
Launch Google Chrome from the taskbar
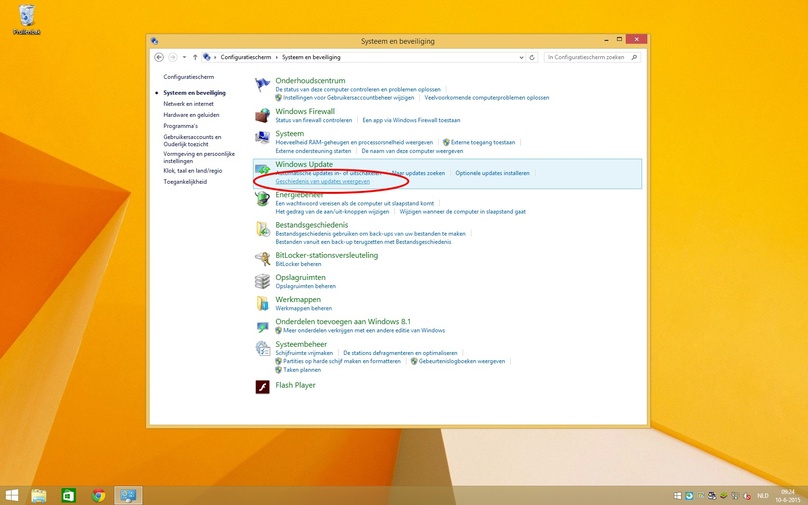[98, 496]
